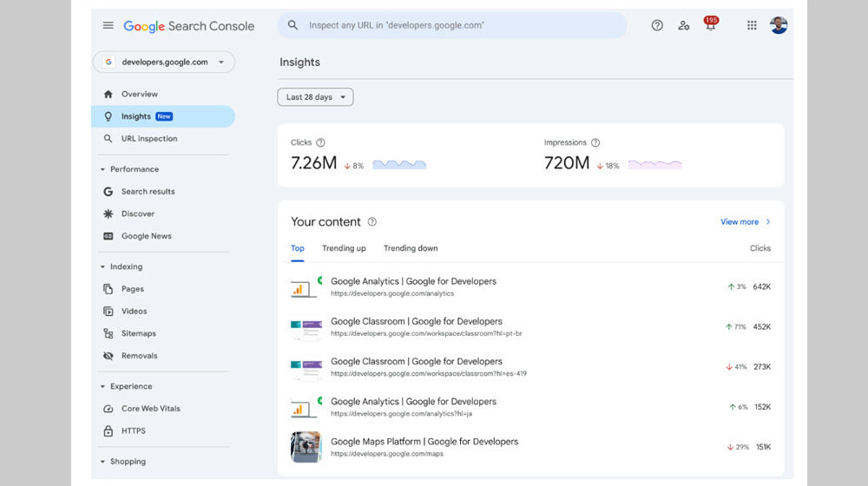Open users and settings icon

coord(684,25)
